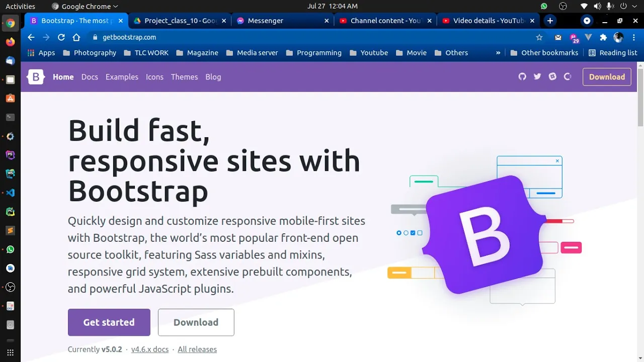Image resolution: width=644 pixels, height=362 pixels.
Task: Open the Chrome three-dot menu
Action: 634,37
